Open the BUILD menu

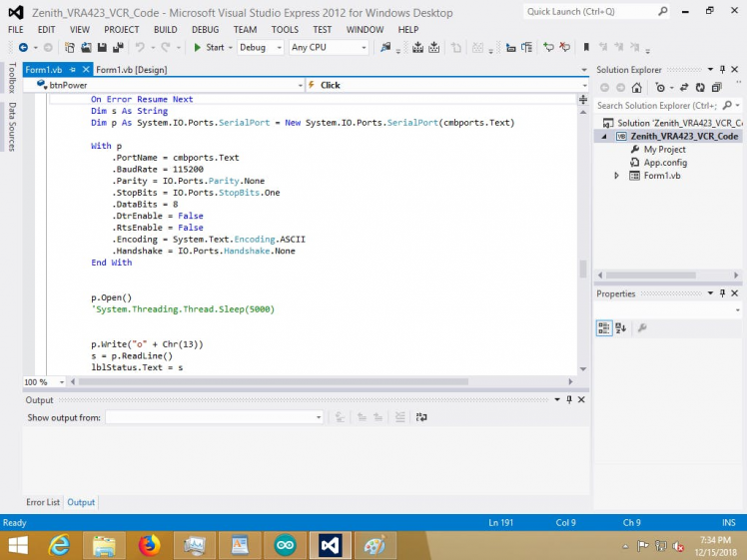click(x=165, y=30)
